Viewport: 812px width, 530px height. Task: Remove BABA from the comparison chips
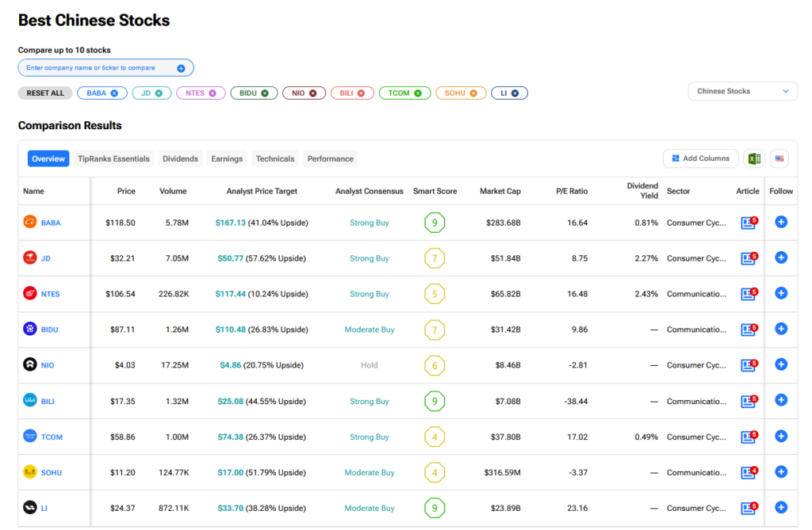tap(114, 93)
